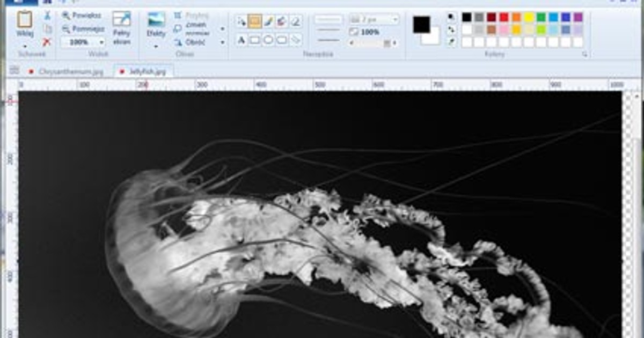Click the reset default colors icon

[x=451, y=17]
